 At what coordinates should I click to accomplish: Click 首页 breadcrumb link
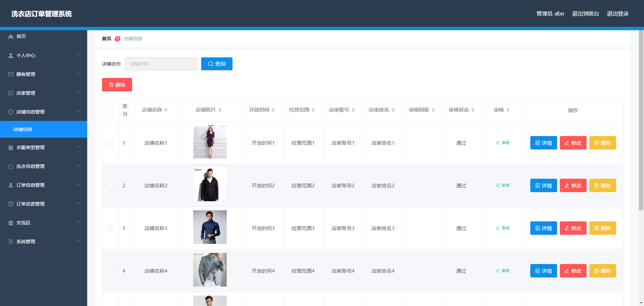[x=107, y=39]
